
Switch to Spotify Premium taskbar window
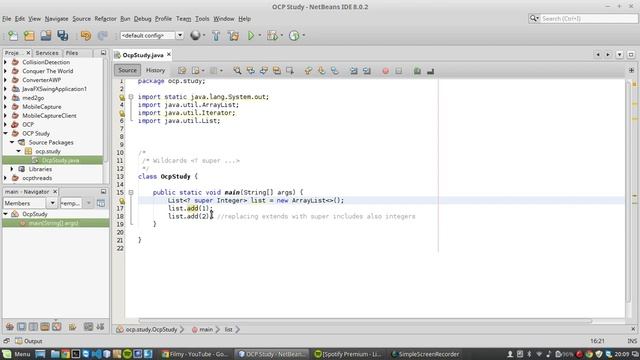[349, 354]
